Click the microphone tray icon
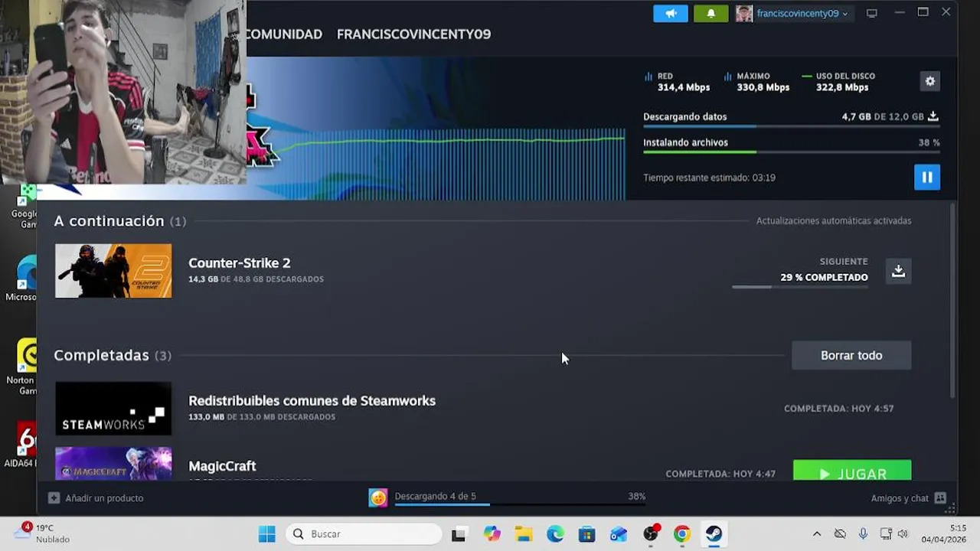980x551 pixels. coord(863,534)
